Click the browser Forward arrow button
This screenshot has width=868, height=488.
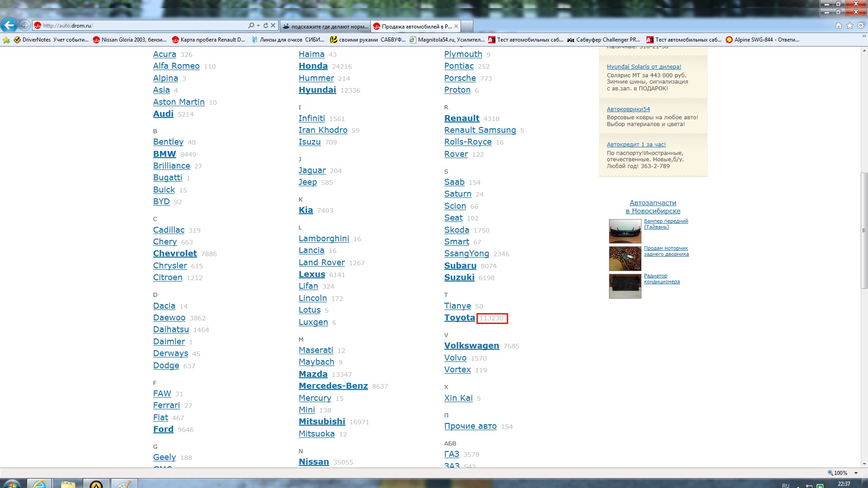click(x=25, y=26)
